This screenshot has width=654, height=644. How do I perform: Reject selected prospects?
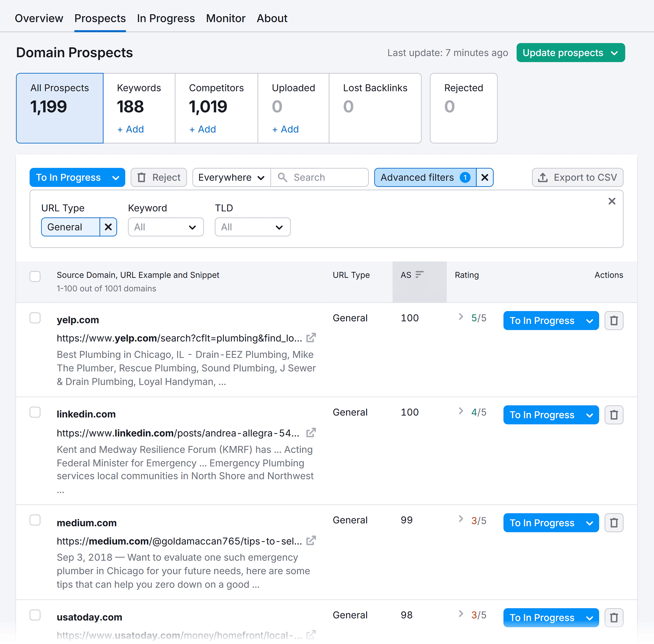click(x=159, y=177)
